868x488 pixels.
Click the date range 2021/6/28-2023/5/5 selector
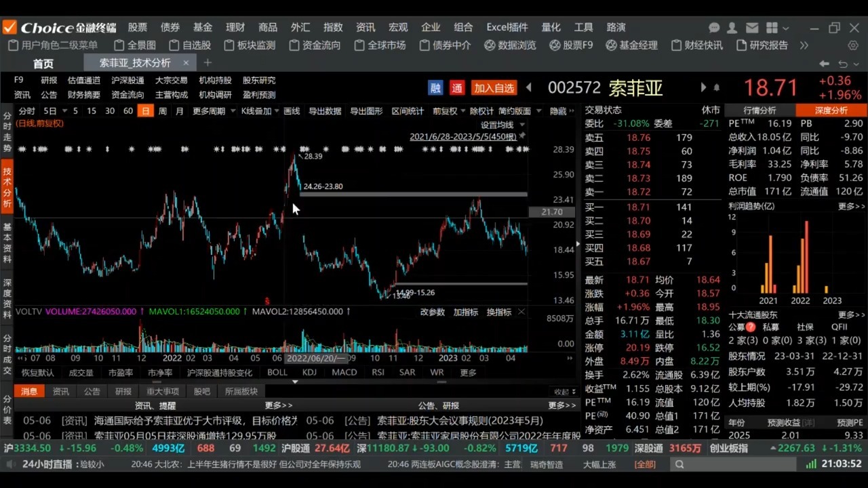pos(463,136)
